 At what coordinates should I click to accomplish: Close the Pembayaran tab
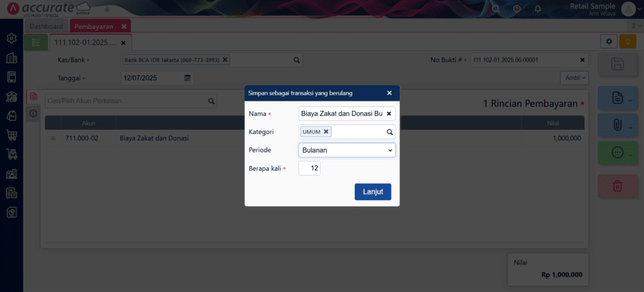coord(123,26)
